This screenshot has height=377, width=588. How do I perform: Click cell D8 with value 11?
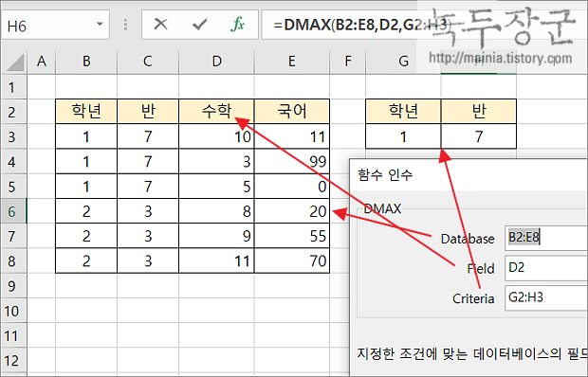tap(216, 260)
